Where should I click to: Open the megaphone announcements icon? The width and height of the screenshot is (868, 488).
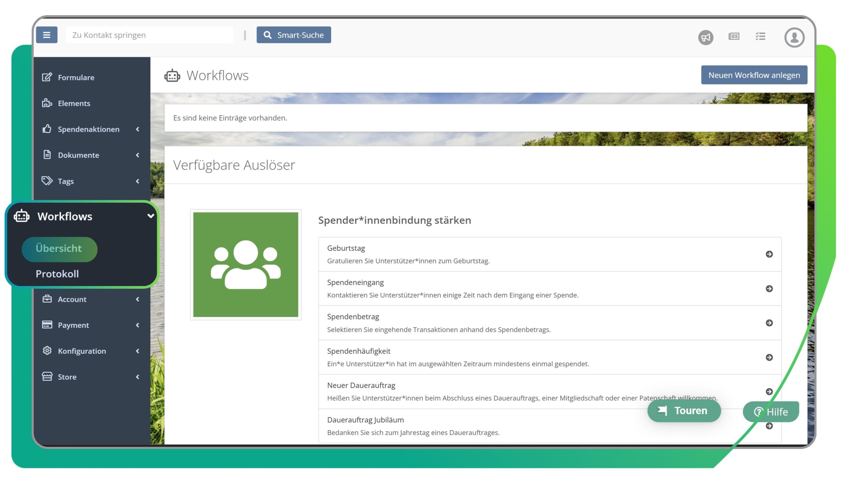pyautogui.click(x=706, y=37)
